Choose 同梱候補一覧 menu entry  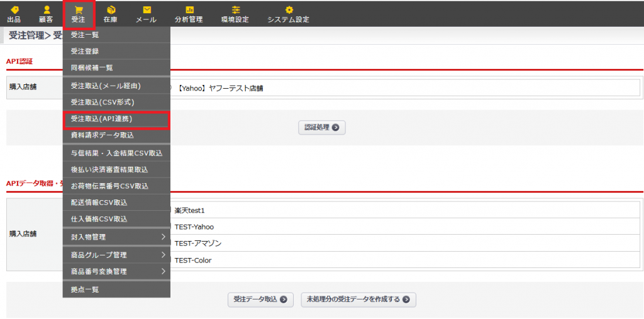tap(116, 67)
